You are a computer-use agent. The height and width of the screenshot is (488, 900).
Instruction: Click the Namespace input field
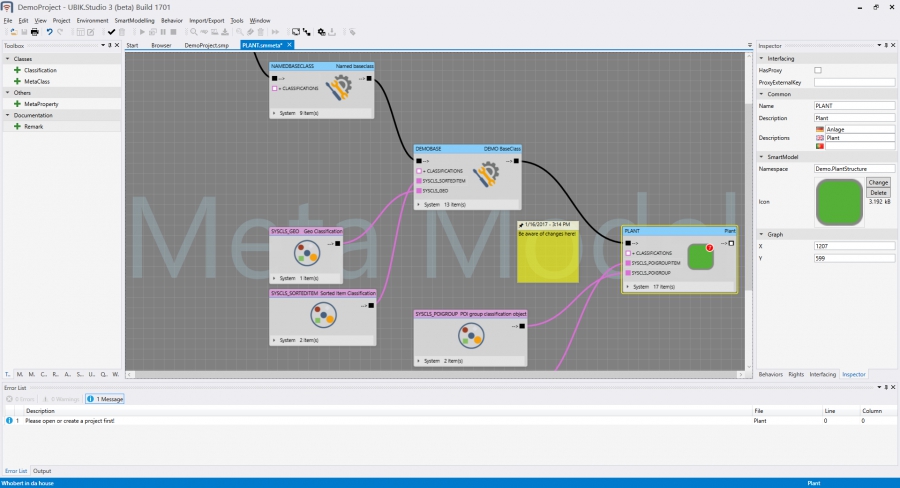[854, 169]
